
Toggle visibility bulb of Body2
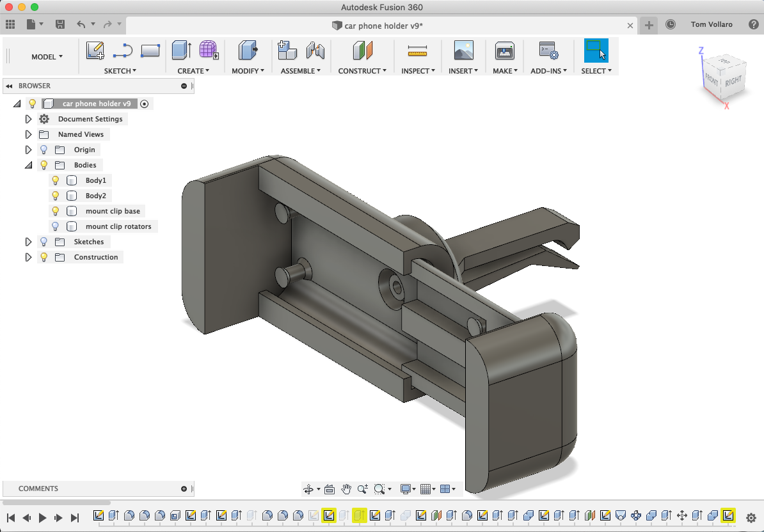click(56, 196)
